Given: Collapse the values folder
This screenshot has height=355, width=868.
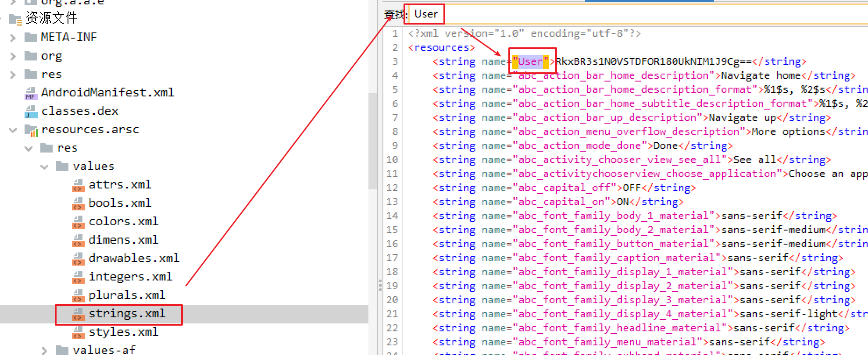Looking at the screenshot, I should (x=44, y=167).
